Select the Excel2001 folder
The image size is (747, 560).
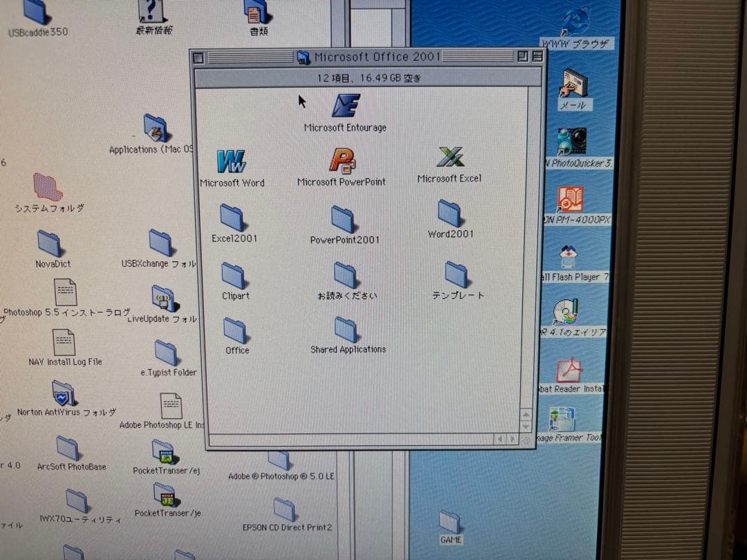(x=233, y=218)
